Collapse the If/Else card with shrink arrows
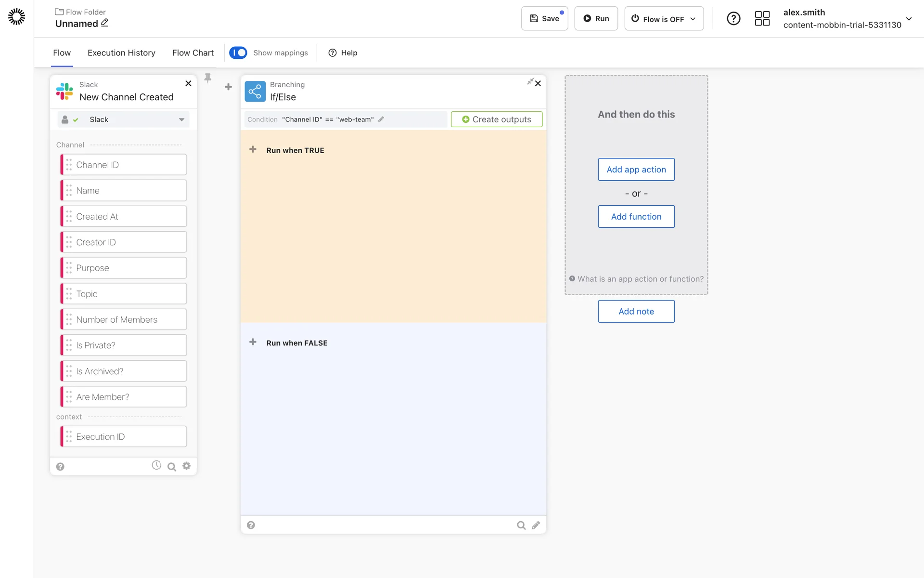Screen dimensions: 924x578 pyautogui.click(x=530, y=81)
